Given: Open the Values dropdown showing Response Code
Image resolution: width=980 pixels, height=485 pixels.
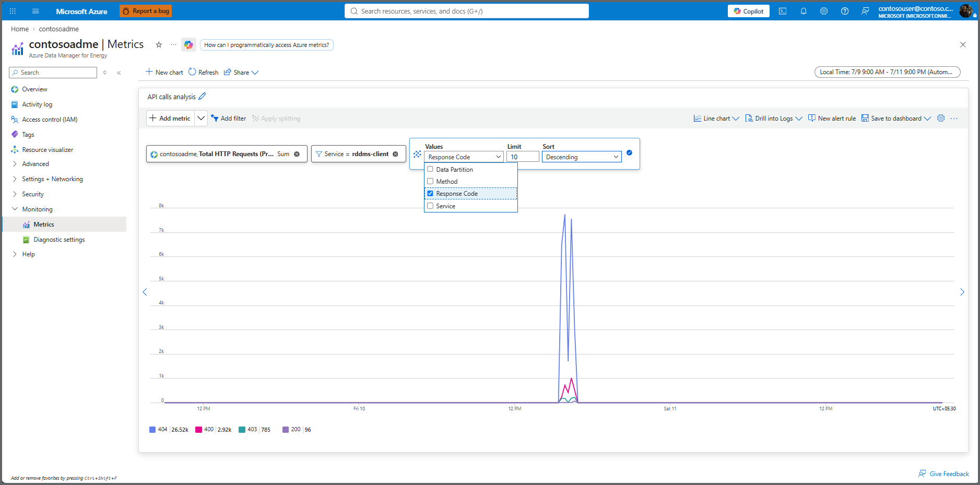Looking at the screenshot, I should pyautogui.click(x=464, y=157).
